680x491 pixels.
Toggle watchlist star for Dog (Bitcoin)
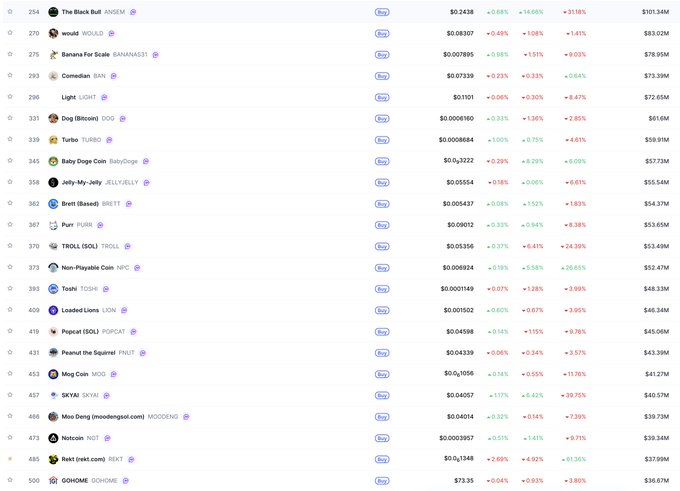(10, 118)
